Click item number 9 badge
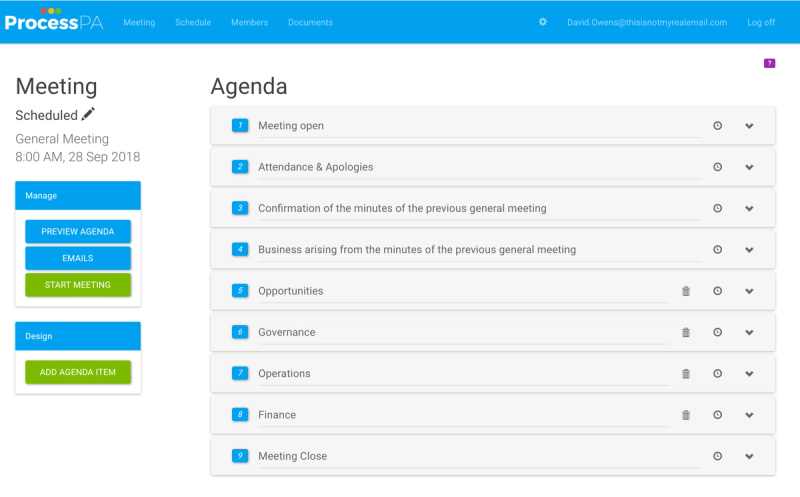800x497 pixels. tap(240, 456)
